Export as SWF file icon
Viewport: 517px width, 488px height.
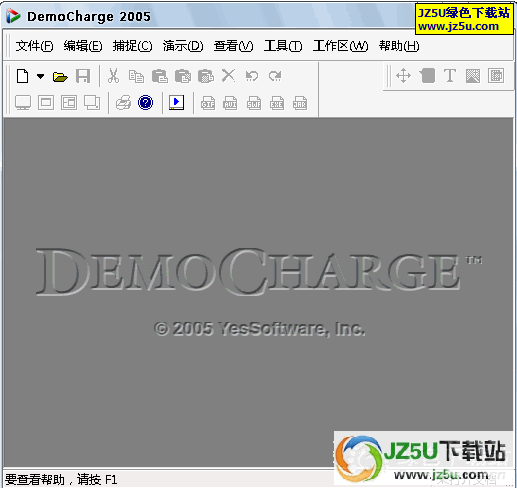[254, 103]
